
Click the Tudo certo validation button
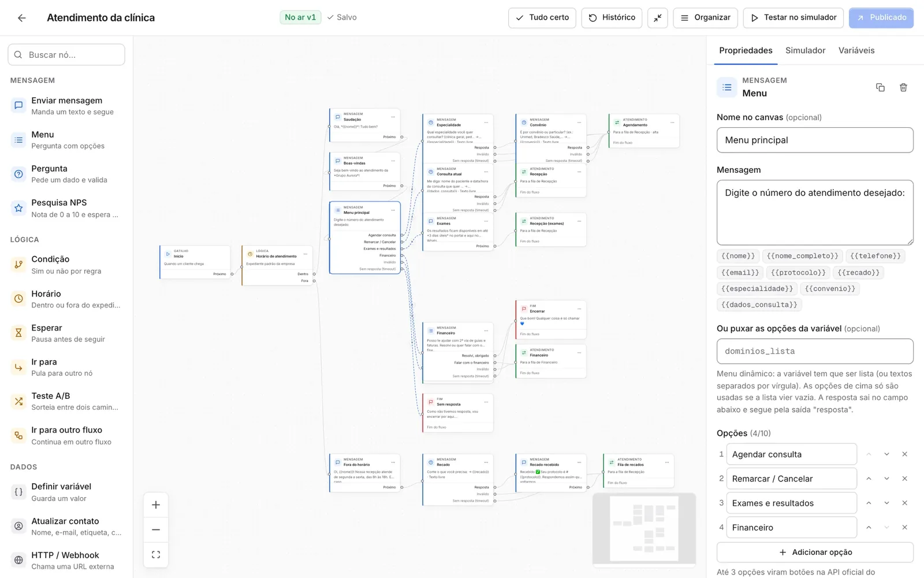tap(542, 18)
